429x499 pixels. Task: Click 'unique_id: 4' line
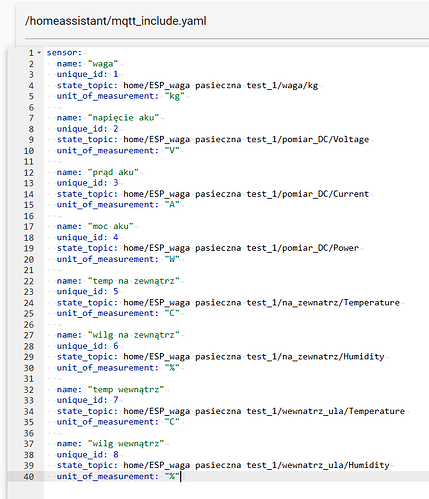(87, 237)
